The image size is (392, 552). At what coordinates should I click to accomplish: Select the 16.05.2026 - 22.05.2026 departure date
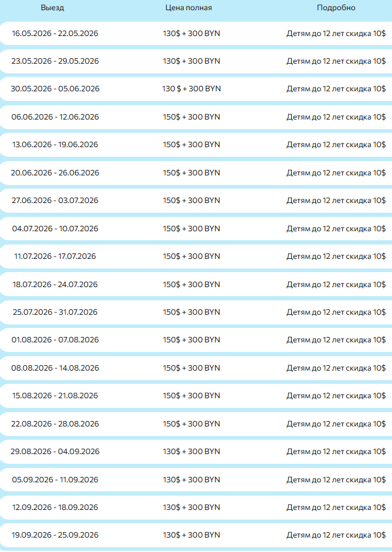[x=55, y=33]
